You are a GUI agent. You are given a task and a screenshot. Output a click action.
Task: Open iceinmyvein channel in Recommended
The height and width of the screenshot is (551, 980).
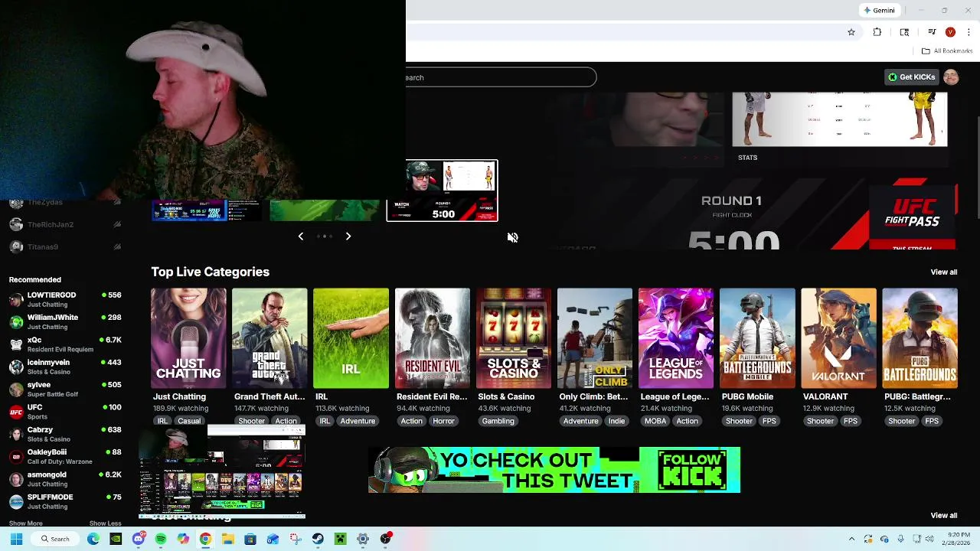(65, 367)
